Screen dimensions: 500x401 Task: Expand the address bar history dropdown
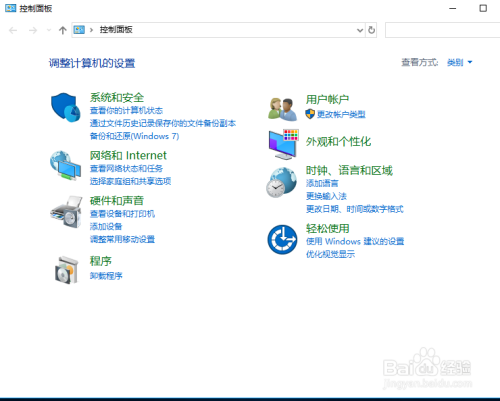pos(360,30)
